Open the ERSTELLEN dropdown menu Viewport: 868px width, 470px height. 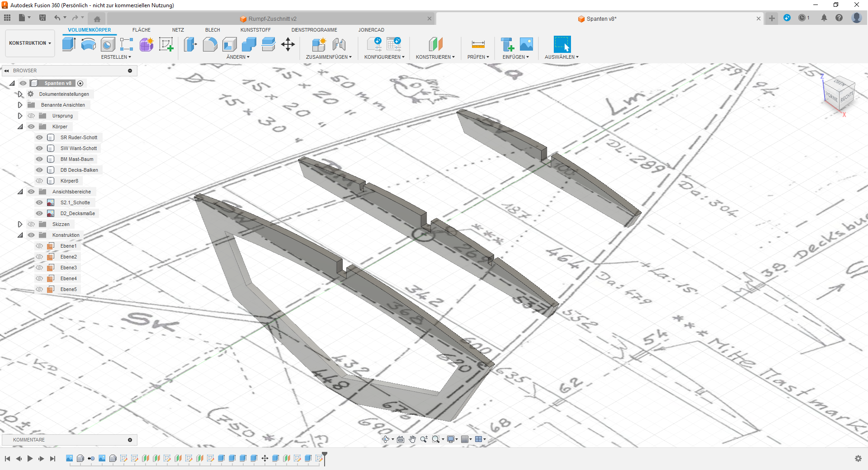116,57
